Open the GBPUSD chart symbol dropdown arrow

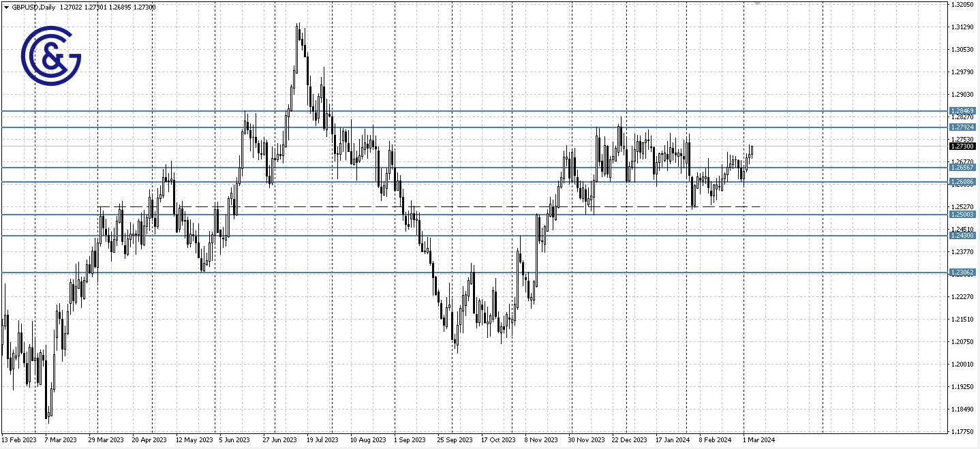pos(6,7)
